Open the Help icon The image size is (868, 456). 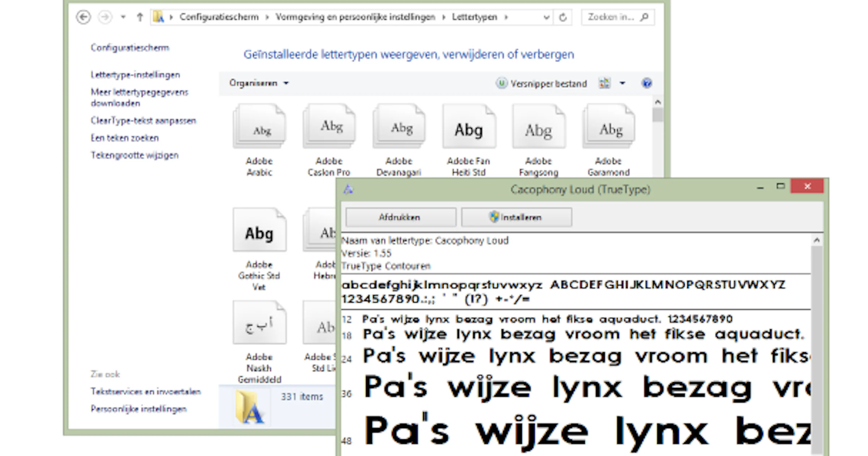647,83
